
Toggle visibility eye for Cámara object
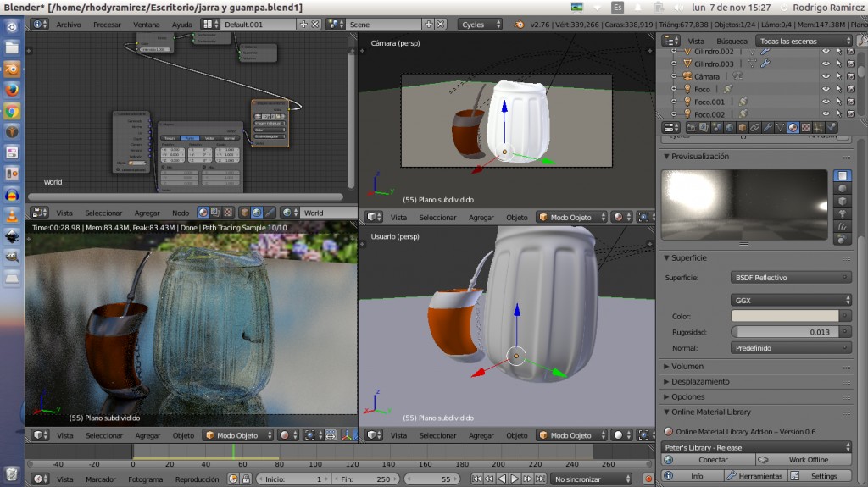point(826,76)
